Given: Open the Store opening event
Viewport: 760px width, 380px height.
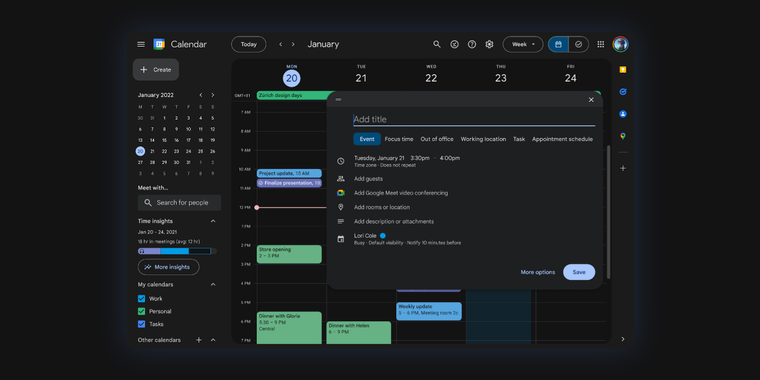Looking at the screenshot, I should [x=289, y=254].
